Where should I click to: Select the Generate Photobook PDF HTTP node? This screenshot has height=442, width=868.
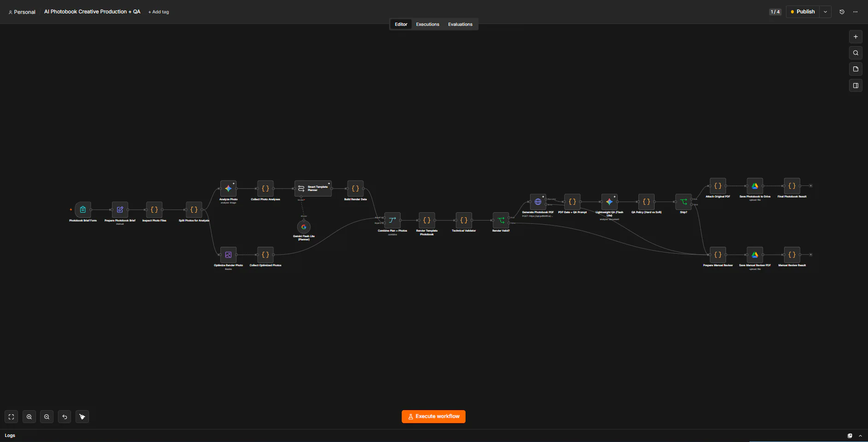pyautogui.click(x=538, y=202)
